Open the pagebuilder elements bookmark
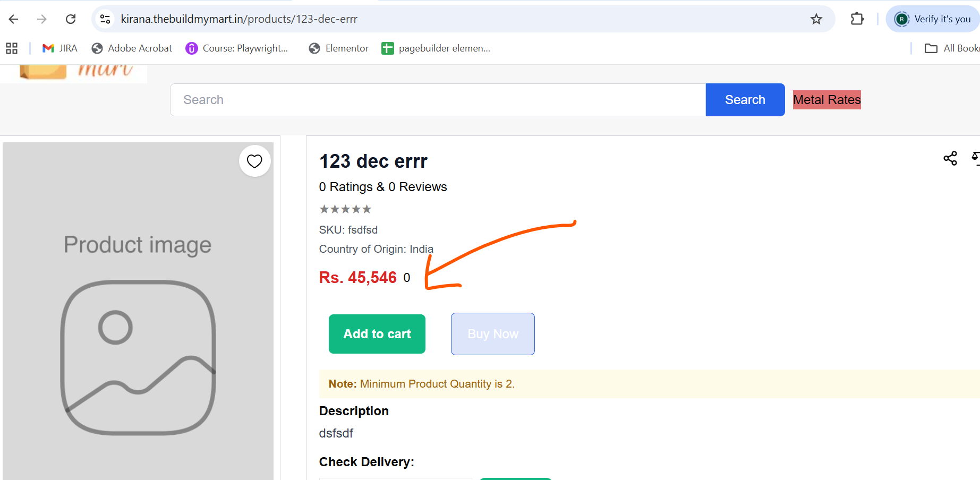 coord(436,48)
